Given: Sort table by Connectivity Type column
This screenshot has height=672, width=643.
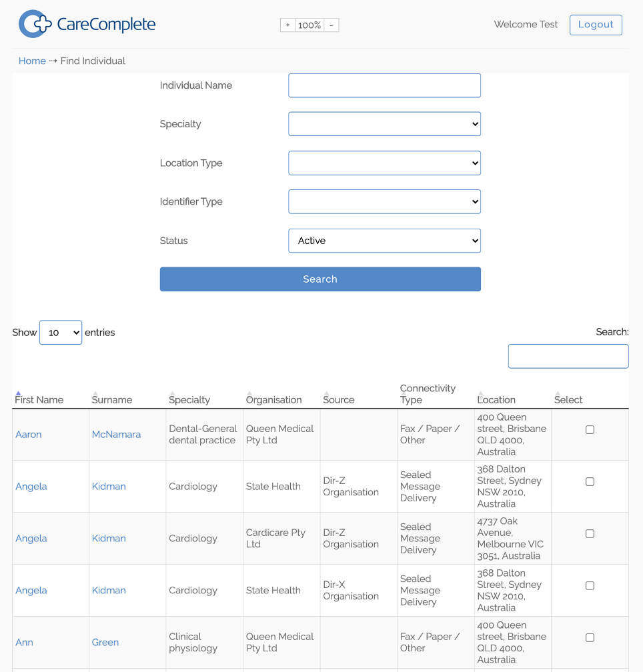Looking at the screenshot, I should point(428,394).
